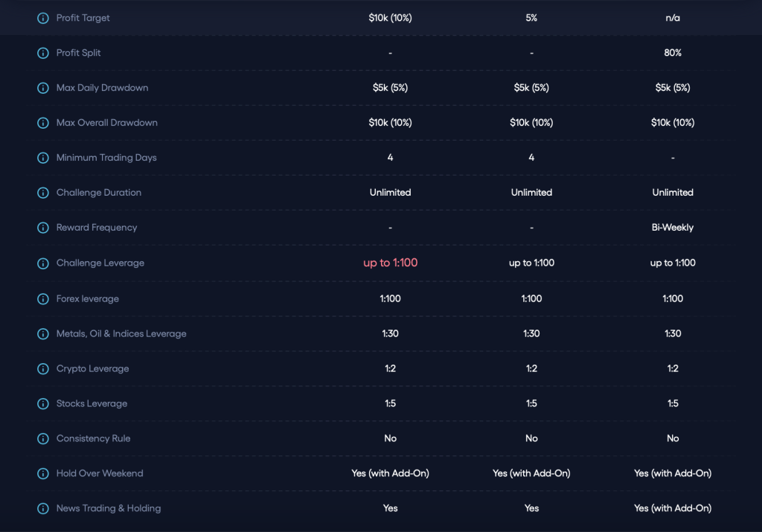Click the info icon beside Profit Target
This screenshot has height=532, width=762.
click(43, 18)
